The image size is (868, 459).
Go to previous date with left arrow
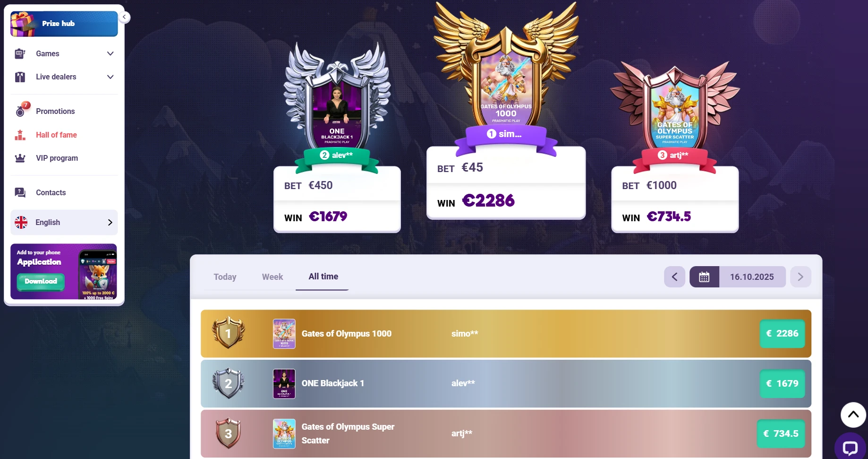[x=674, y=277]
